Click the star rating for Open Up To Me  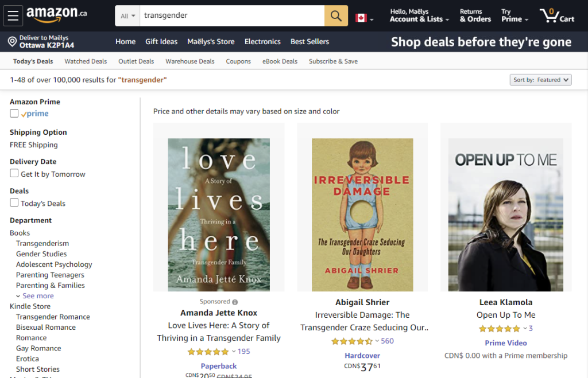point(500,329)
